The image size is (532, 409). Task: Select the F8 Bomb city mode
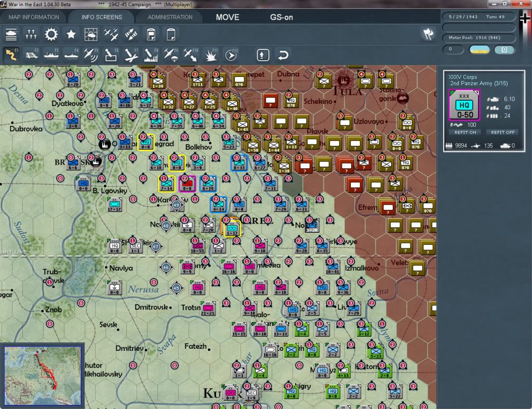[151, 55]
